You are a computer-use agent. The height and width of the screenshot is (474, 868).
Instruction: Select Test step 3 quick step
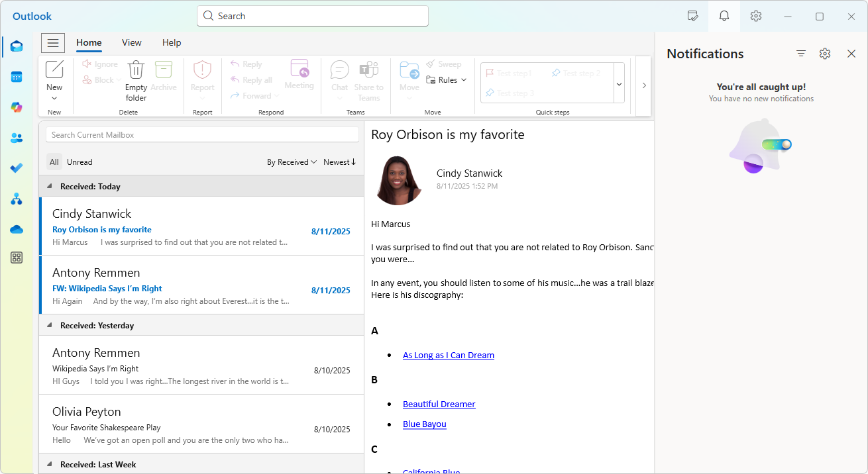(x=510, y=93)
